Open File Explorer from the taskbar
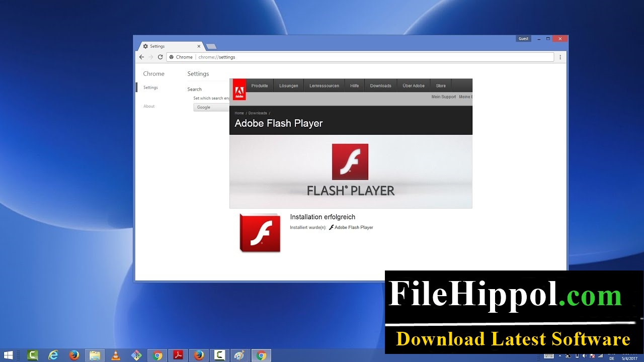The height and width of the screenshot is (362, 644). (x=95, y=355)
